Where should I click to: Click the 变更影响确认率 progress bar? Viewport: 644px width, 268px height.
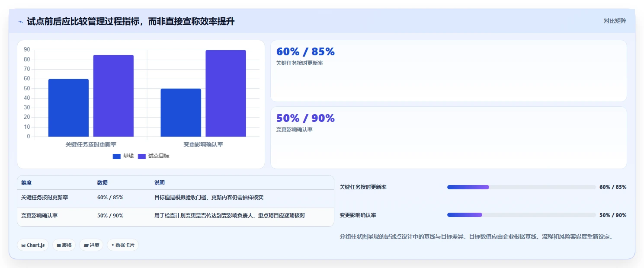522,215
